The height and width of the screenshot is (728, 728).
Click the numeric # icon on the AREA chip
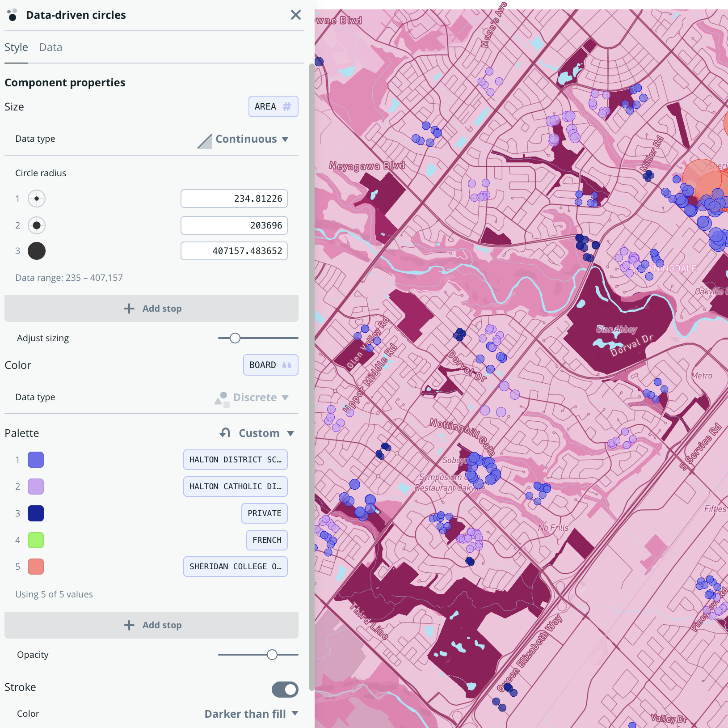(286, 106)
